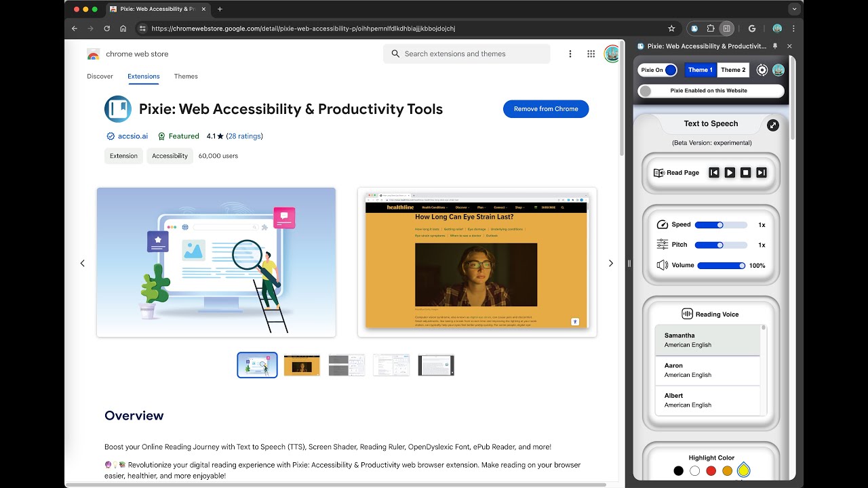Open the accsio.ai developer link
Image resolution: width=868 pixels, height=488 pixels.
pyautogui.click(x=133, y=136)
